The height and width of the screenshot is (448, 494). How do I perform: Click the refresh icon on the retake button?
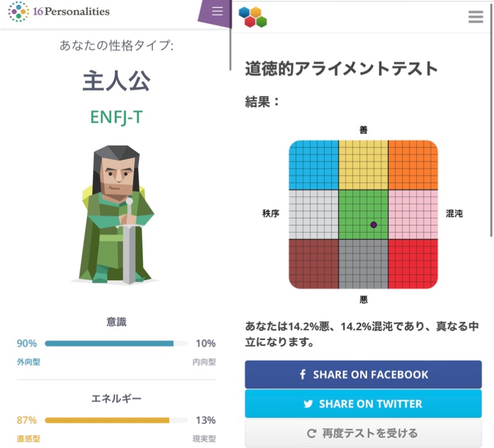(311, 433)
